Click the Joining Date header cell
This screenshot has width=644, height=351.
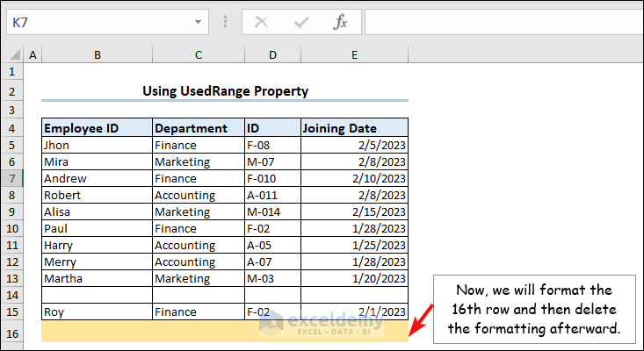tap(354, 128)
